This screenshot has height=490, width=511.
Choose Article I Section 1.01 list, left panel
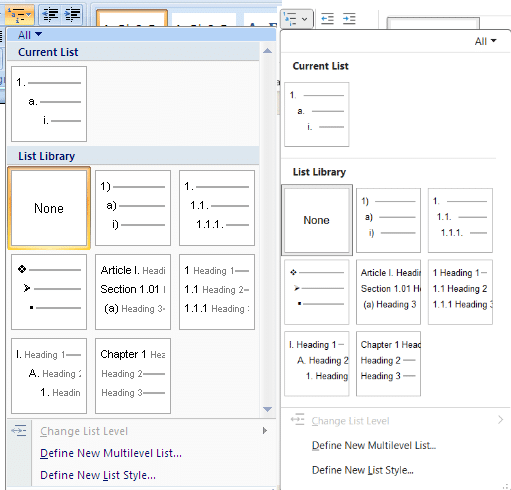(133, 292)
